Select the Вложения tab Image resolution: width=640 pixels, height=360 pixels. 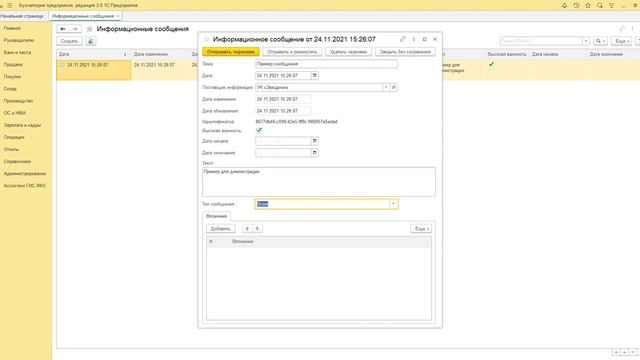pyautogui.click(x=216, y=216)
